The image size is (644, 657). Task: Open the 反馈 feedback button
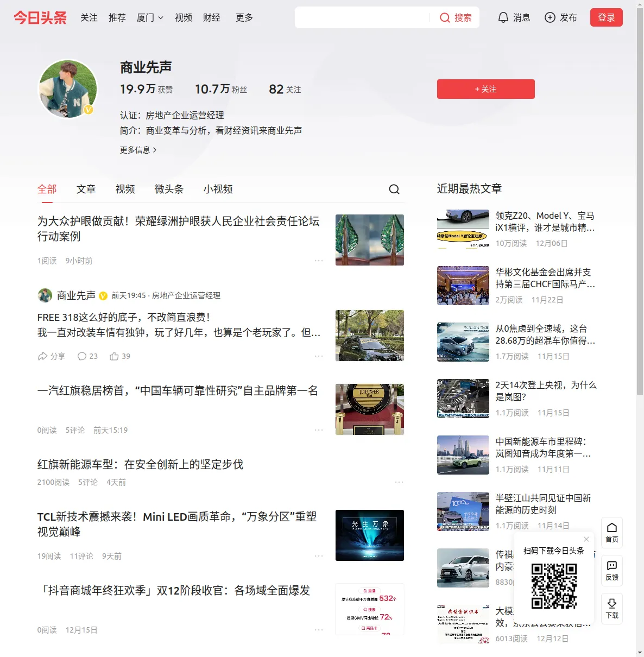click(x=612, y=571)
